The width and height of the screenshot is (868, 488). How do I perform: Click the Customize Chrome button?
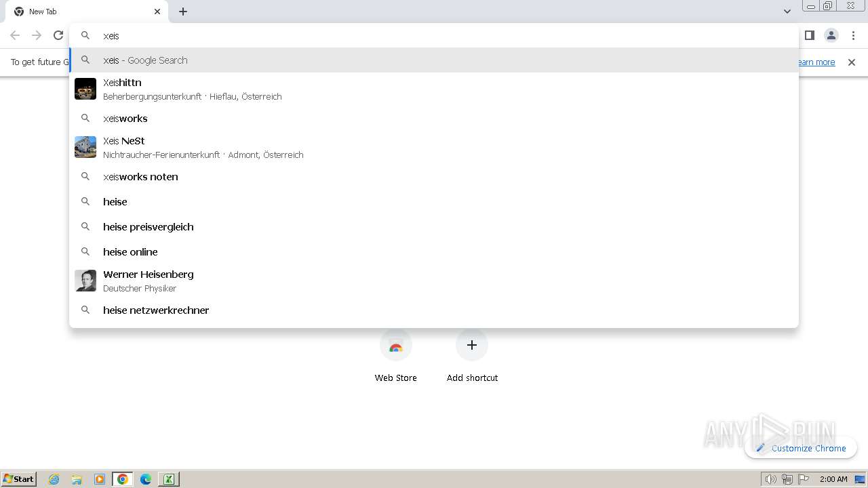801,448
